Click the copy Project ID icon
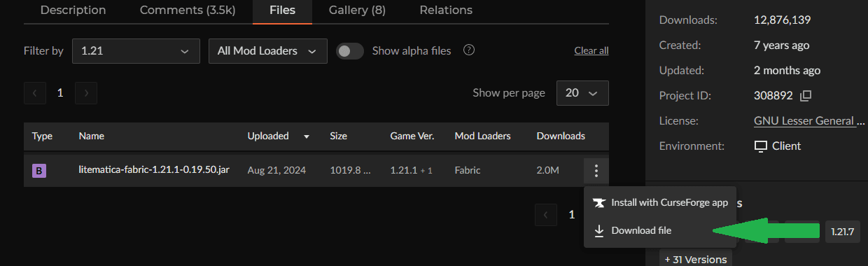 (806, 95)
